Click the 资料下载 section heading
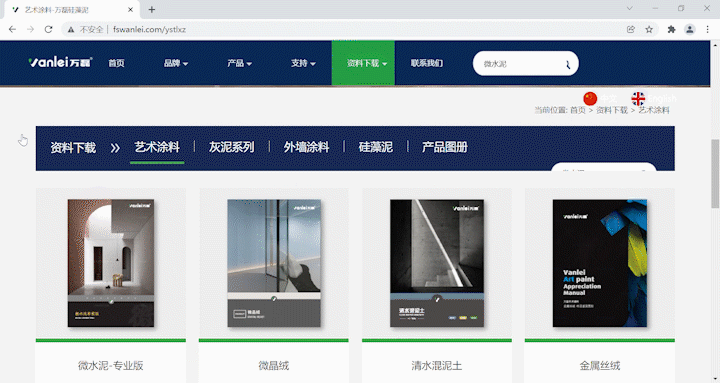The height and width of the screenshot is (383, 720). 73,147
